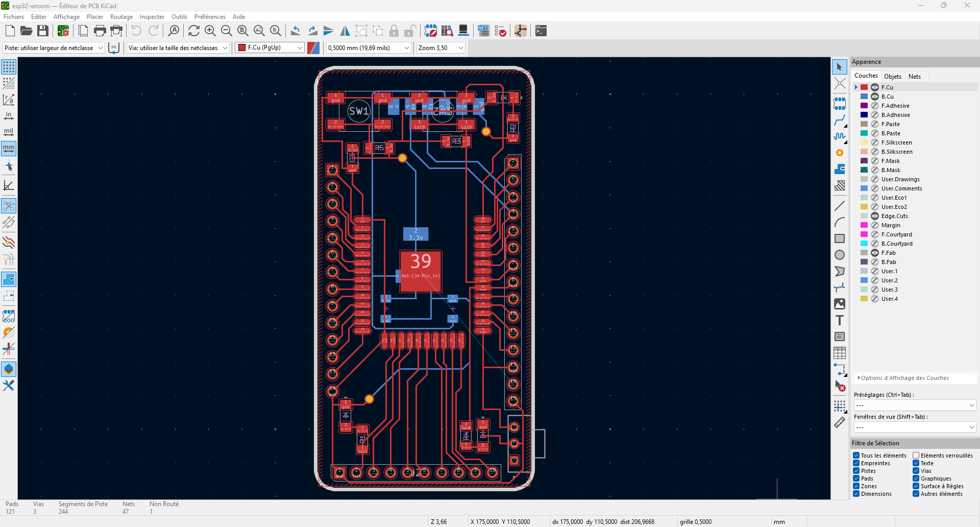Uncheck the Empreintes filter checkbox
This screenshot has width=980, height=527.
856,463
